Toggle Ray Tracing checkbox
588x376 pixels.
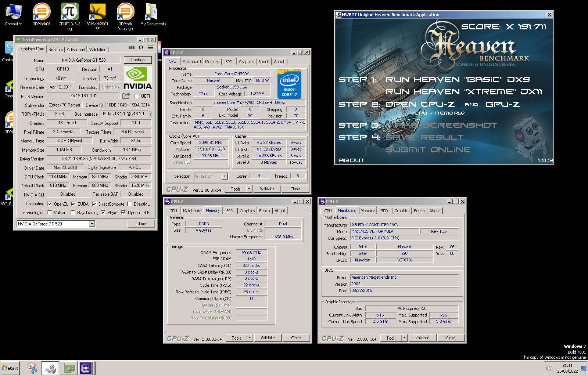coord(73,212)
